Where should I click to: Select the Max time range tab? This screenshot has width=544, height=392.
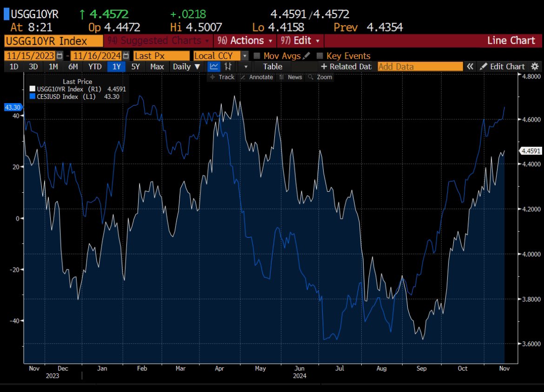[157, 66]
